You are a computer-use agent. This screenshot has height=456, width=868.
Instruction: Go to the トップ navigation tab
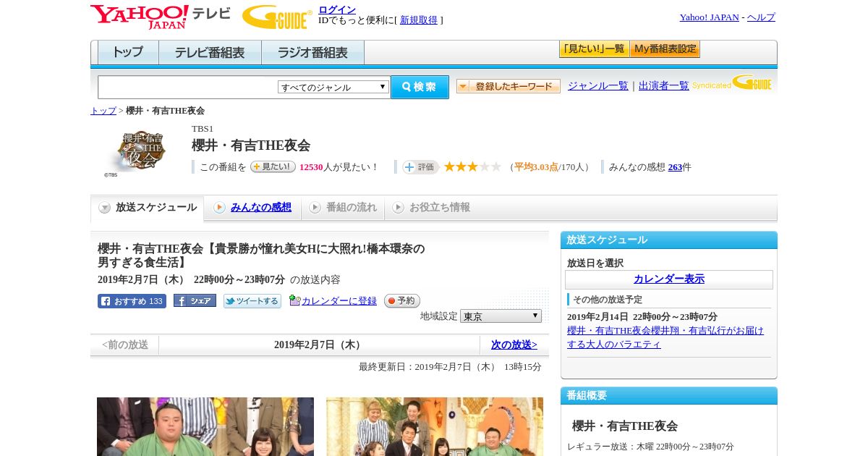click(128, 53)
